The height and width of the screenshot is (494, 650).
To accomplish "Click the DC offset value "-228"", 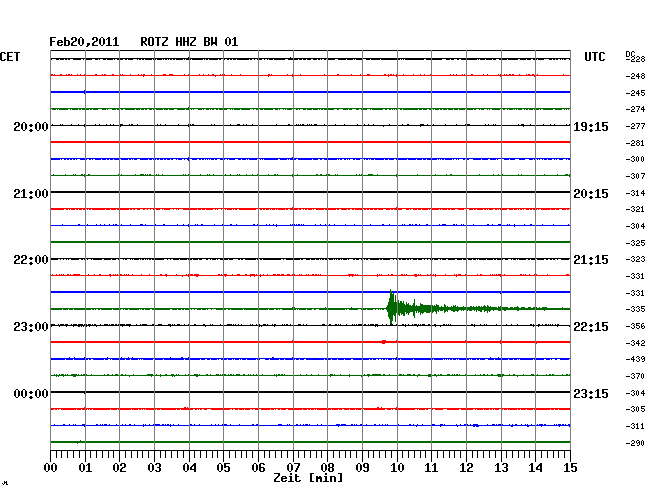I will [636, 59].
